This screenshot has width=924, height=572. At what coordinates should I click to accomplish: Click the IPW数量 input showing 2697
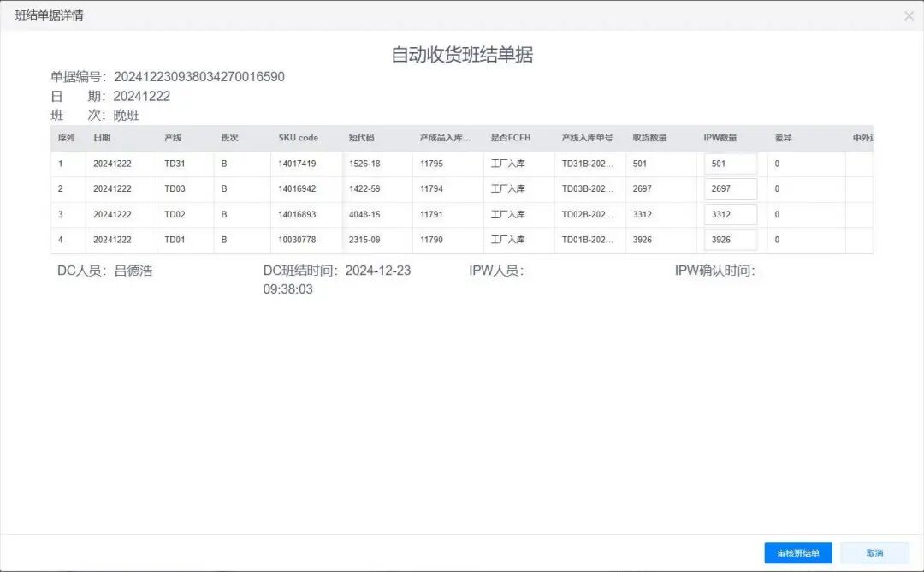click(731, 188)
